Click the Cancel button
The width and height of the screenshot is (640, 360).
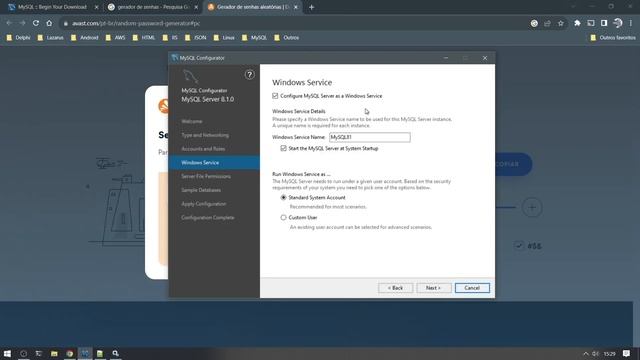(x=472, y=288)
